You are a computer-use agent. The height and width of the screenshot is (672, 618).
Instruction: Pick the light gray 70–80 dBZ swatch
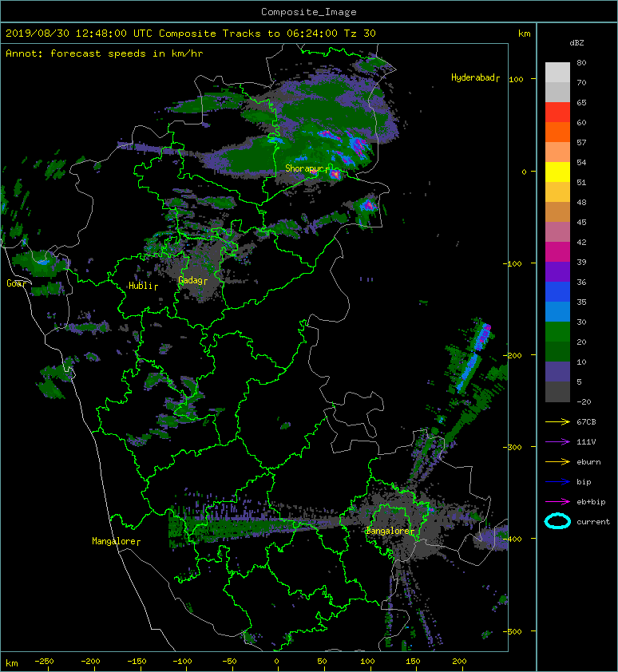click(557, 72)
